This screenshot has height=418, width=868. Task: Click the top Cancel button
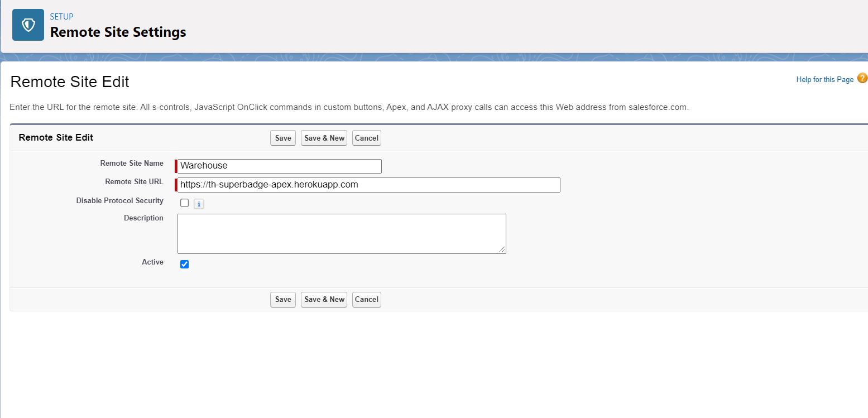click(367, 138)
